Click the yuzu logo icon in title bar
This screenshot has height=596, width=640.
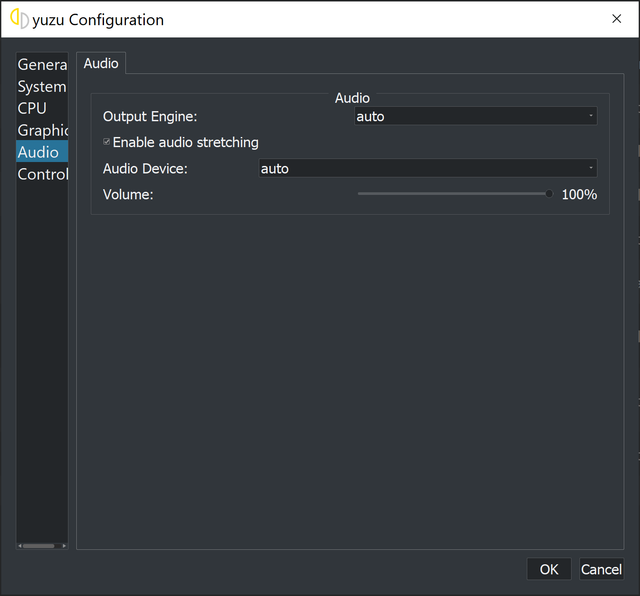coord(19,19)
